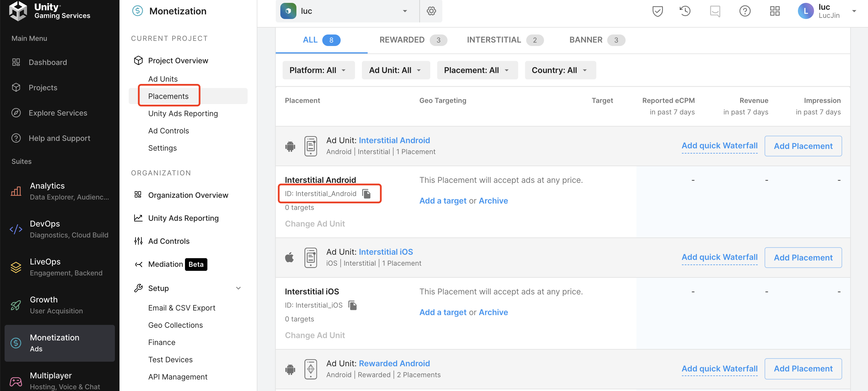Switch to the ALL placements tab
Viewport: 868px width, 391px height.
tap(321, 40)
